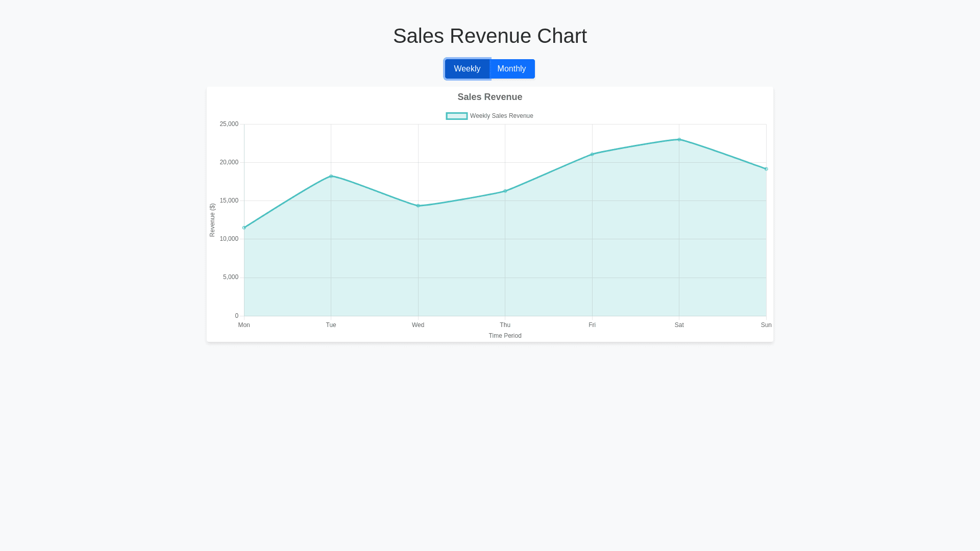Click the Sales Revenue Chart page heading
Image resolution: width=980 pixels, height=551 pixels.
[489, 36]
